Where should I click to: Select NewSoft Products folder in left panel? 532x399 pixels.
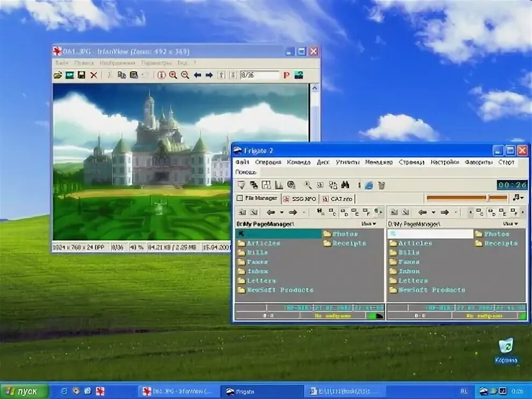click(275, 290)
